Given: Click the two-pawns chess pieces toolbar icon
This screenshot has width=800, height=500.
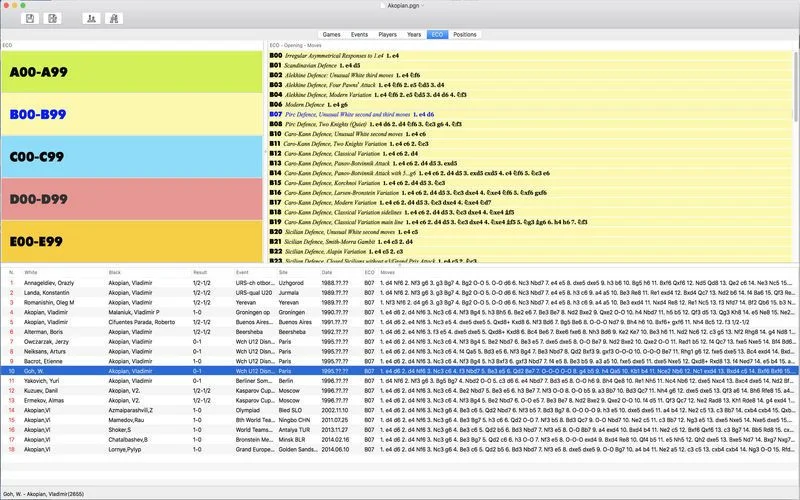Looking at the screenshot, I should point(91,18).
